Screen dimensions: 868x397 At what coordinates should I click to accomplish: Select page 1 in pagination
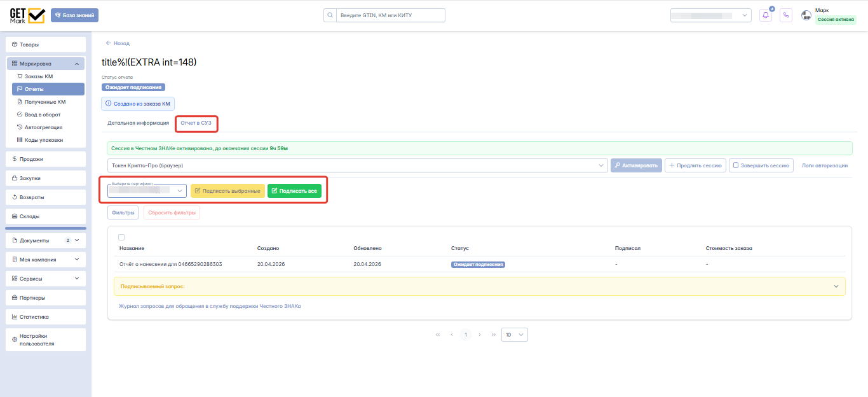pyautogui.click(x=466, y=335)
